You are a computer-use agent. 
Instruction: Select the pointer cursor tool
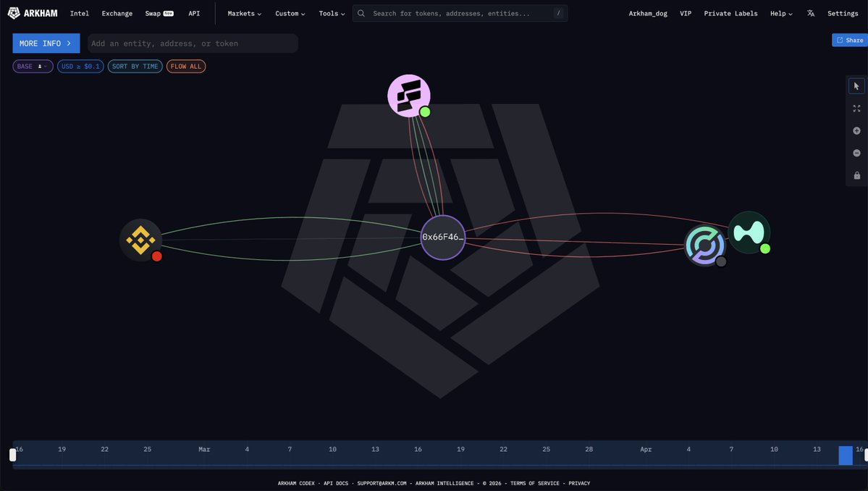click(x=856, y=86)
